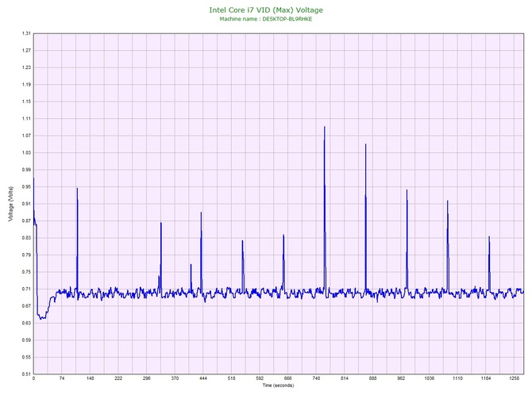The height and width of the screenshot is (399, 532).
Task: Click the "Time (seconds)" x-axis label
Action: 278,386
